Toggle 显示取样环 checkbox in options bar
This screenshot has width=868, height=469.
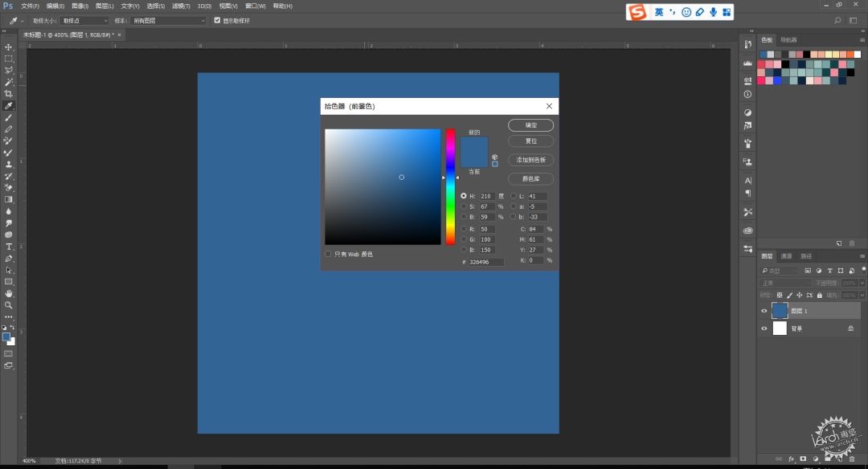[x=217, y=20]
